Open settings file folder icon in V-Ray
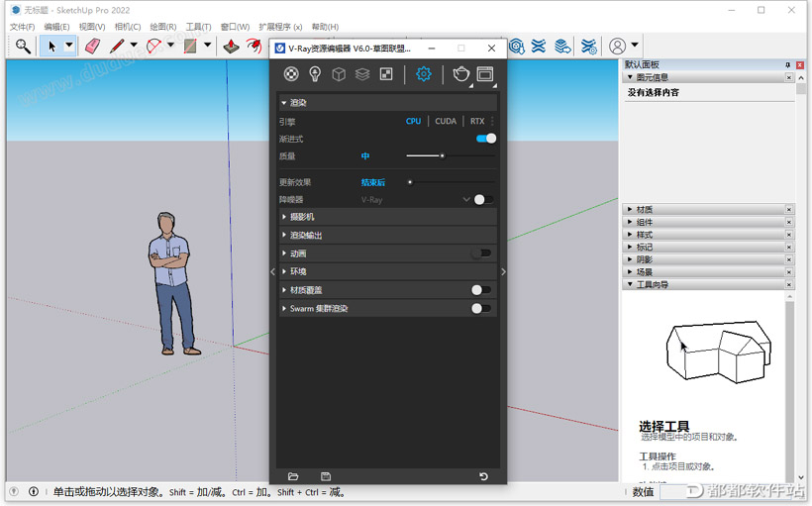The image size is (812, 506). [293, 476]
